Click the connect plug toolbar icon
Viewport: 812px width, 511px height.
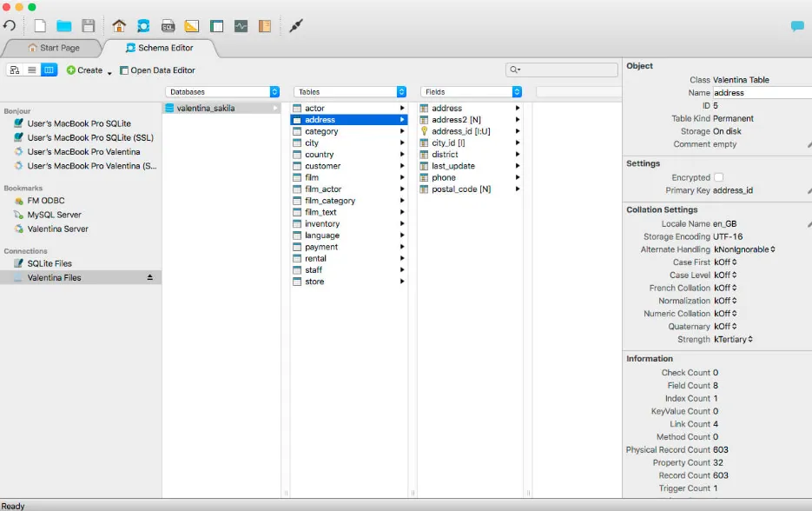295,25
